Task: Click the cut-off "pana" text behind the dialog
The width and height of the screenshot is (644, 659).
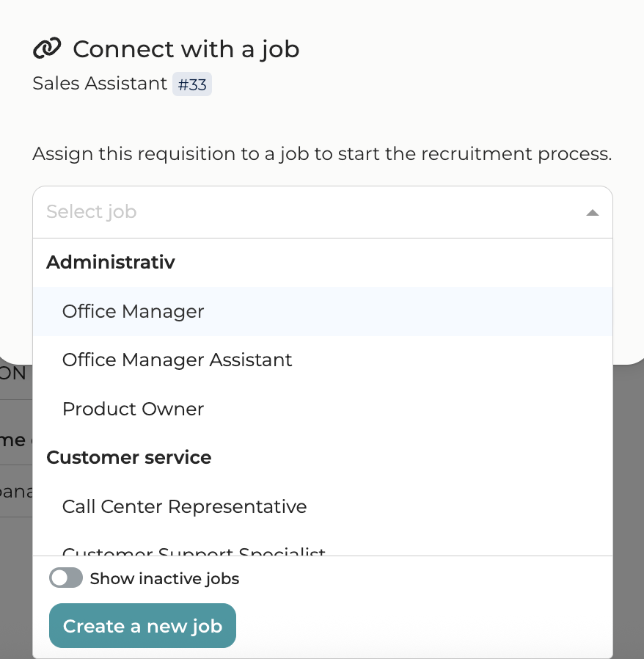Action: point(15,491)
